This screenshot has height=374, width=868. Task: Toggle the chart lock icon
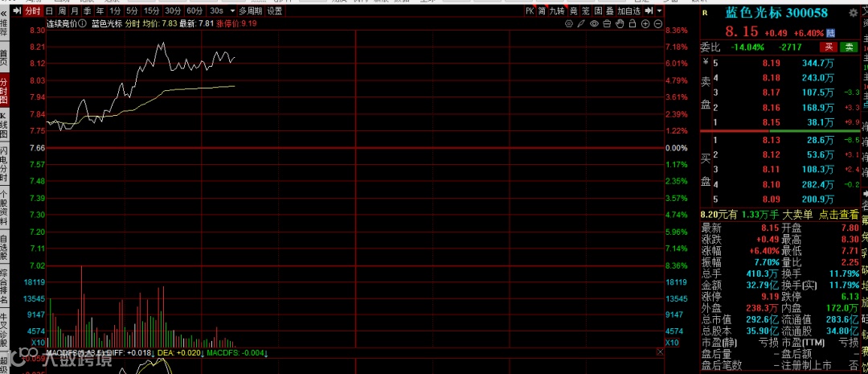pos(633,23)
